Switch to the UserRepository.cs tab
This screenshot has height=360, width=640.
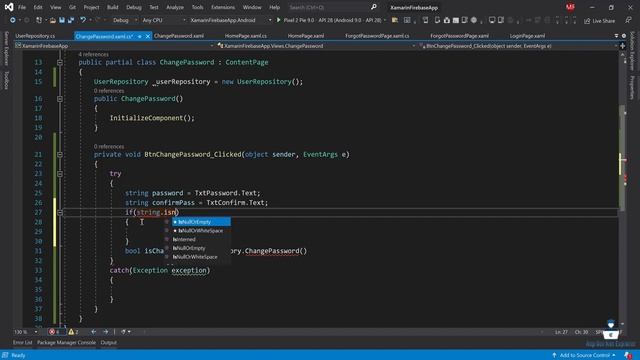35,36
